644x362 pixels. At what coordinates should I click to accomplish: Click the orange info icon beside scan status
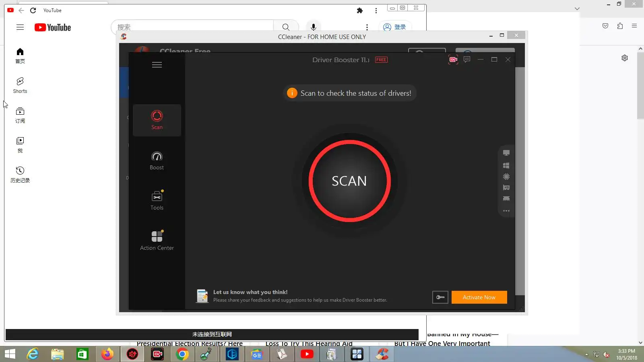292,93
